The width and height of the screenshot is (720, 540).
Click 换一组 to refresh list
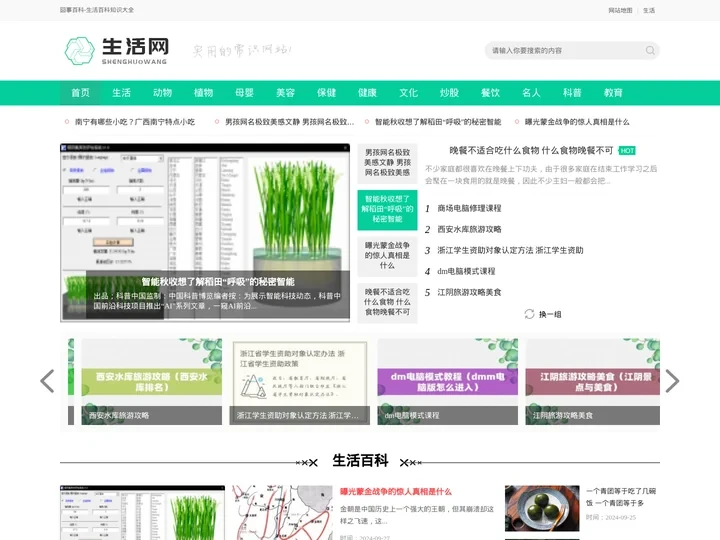point(550,315)
